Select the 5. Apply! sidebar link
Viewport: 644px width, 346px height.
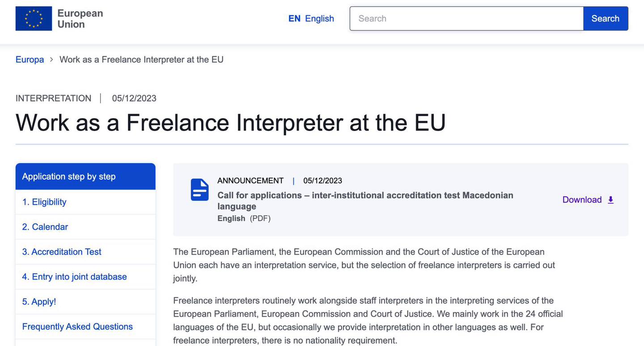pos(39,302)
